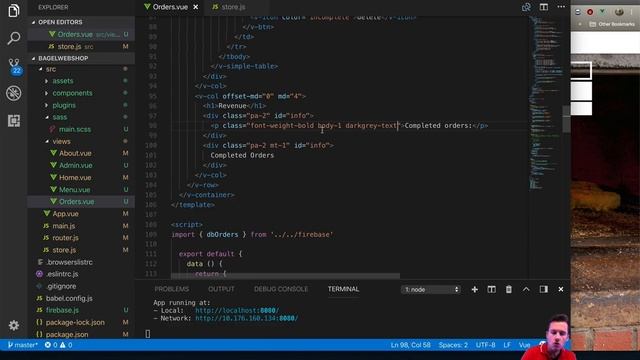Image resolution: width=640 pixels, height=360 pixels.
Task: Split the terminal panel
Action: pos(491,289)
